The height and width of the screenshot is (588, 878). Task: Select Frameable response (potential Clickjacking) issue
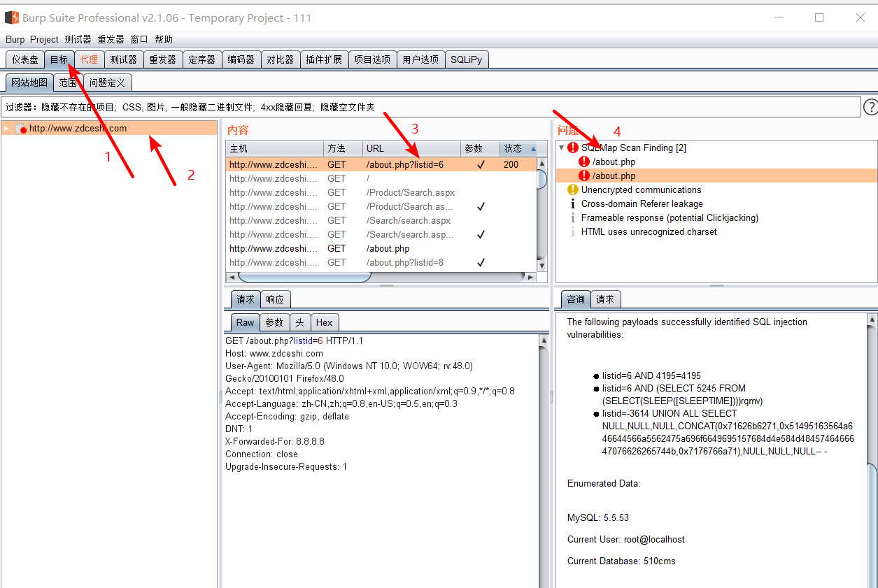click(x=670, y=217)
